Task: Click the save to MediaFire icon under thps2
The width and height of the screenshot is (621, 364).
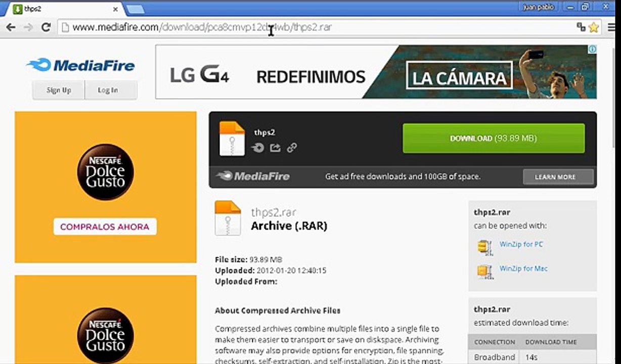Action: click(258, 148)
